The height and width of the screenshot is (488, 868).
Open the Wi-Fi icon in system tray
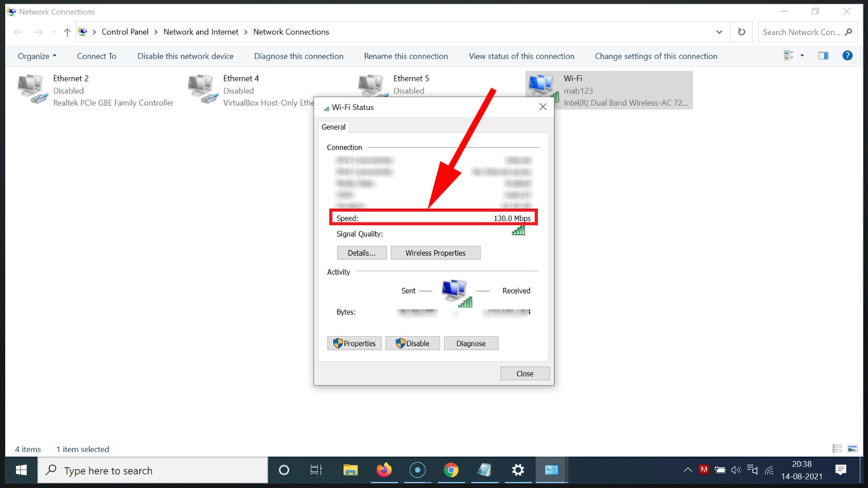click(x=769, y=470)
